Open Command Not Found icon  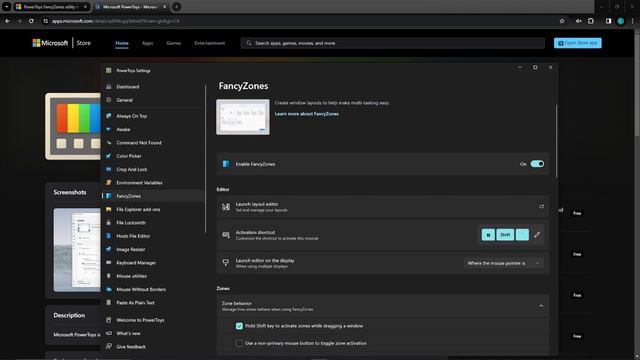(x=109, y=143)
